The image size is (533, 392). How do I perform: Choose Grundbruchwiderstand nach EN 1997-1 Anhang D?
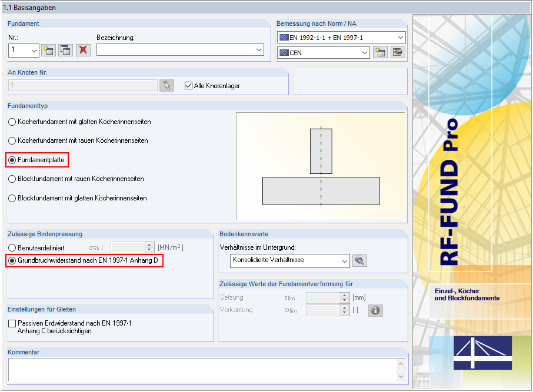tap(12, 260)
